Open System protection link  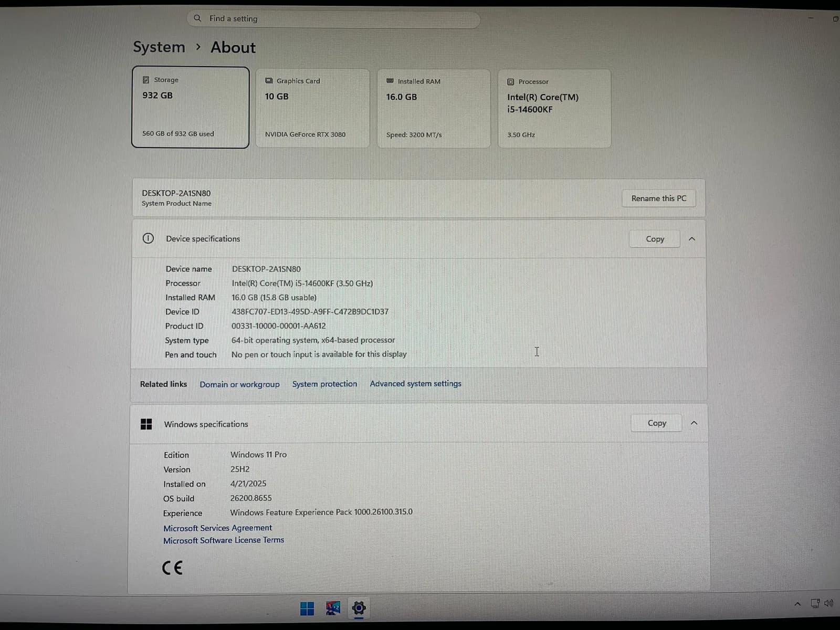(x=324, y=384)
